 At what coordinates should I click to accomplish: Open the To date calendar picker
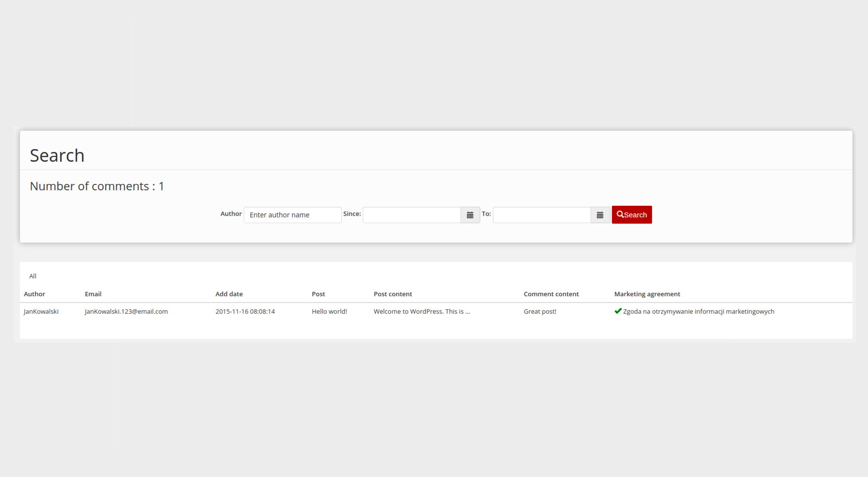click(x=600, y=215)
